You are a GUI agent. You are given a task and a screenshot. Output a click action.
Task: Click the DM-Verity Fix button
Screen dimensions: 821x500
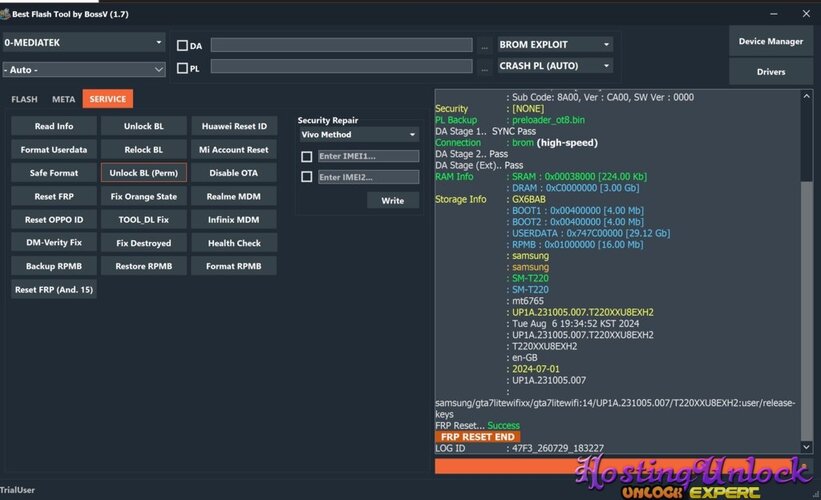pyautogui.click(x=54, y=242)
